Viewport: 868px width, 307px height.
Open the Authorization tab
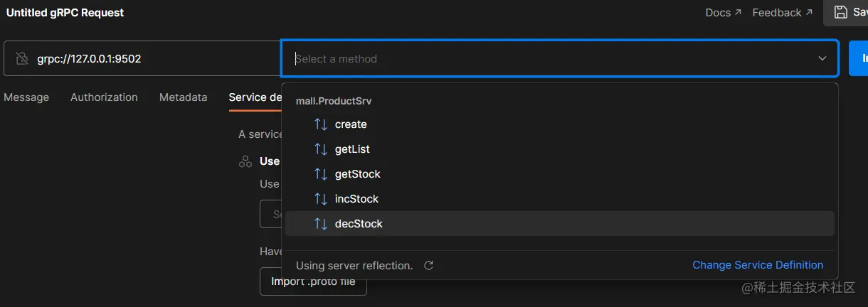(x=104, y=97)
